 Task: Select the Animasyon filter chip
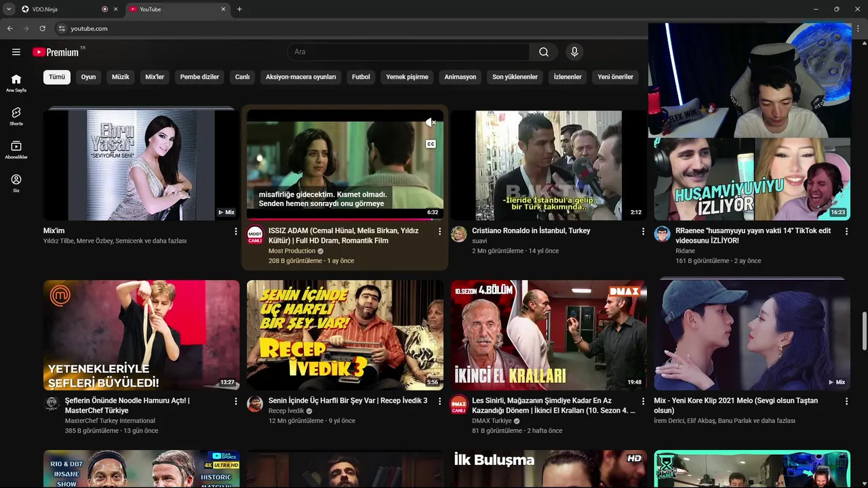coord(460,77)
